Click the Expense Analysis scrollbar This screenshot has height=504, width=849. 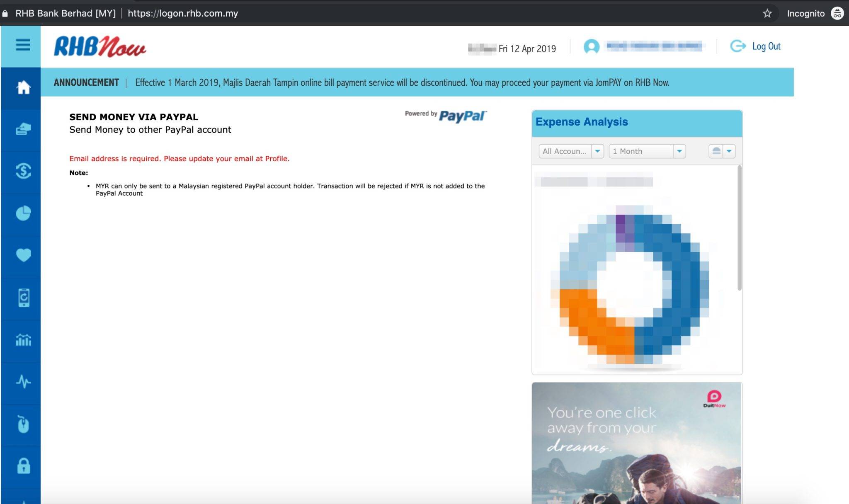(739, 228)
